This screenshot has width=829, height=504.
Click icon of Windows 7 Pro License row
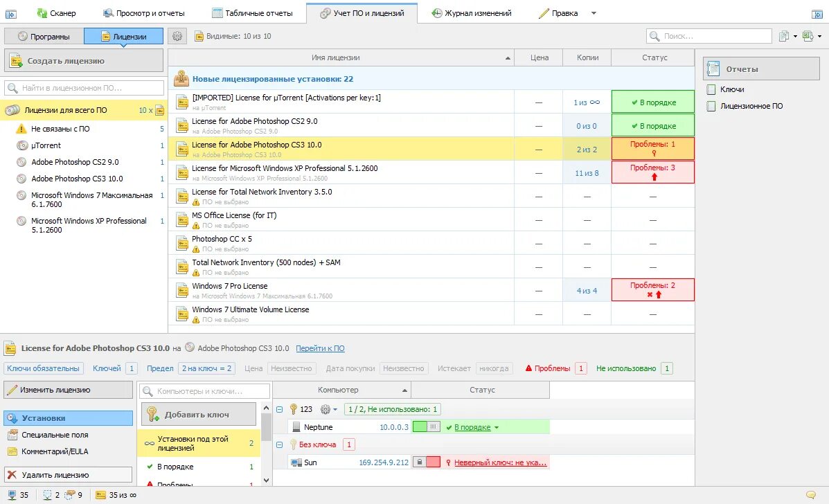tap(182, 291)
